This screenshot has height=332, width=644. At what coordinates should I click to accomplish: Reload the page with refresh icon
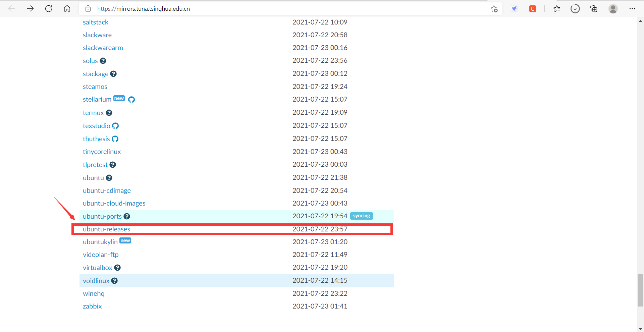click(x=49, y=9)
